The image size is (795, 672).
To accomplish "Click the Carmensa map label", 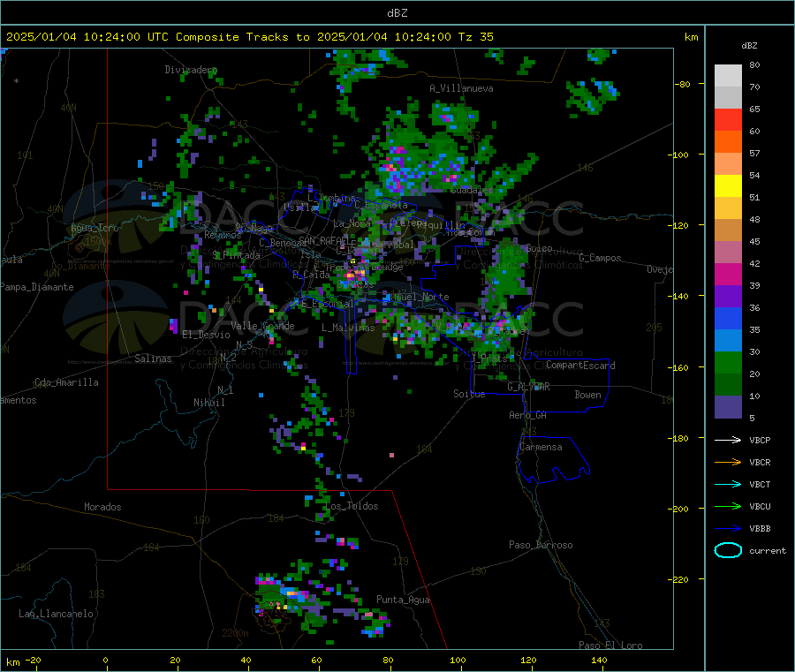I will [x=541, y=447].
